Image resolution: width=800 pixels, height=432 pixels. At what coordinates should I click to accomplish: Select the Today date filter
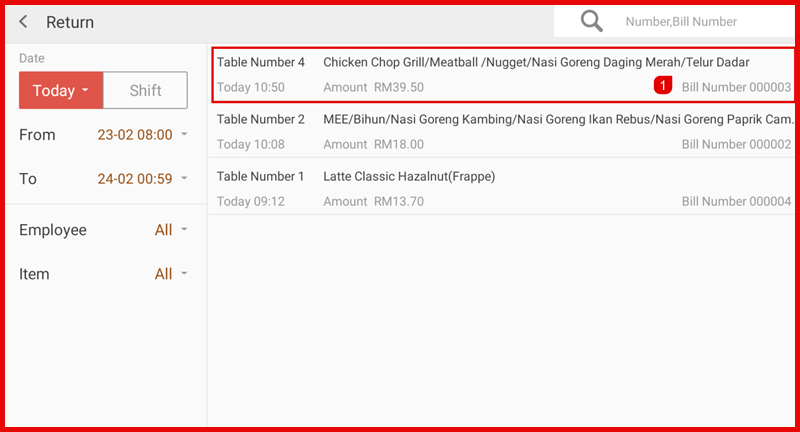60,90
